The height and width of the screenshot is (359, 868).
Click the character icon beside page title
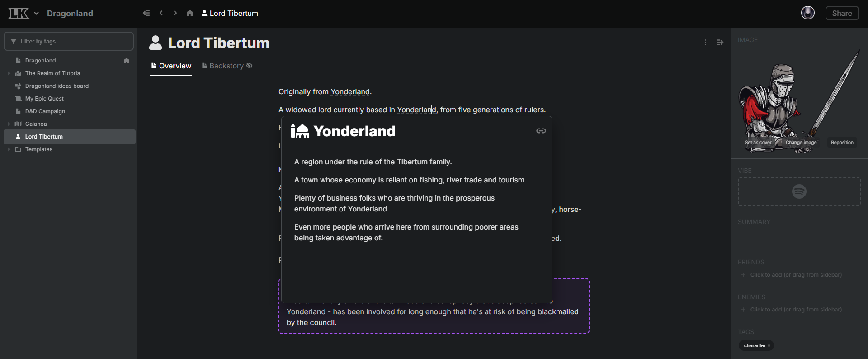tap(156, 43)
